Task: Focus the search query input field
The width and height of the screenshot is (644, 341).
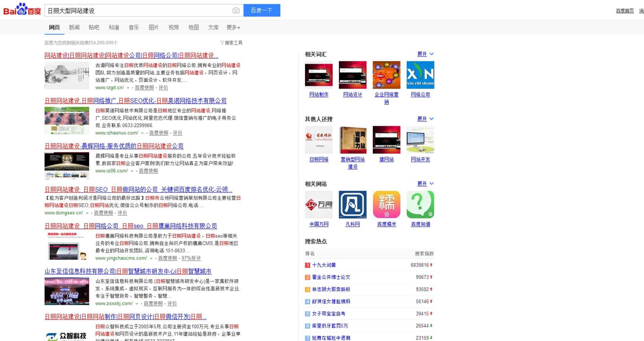Action: coord(138,10)
